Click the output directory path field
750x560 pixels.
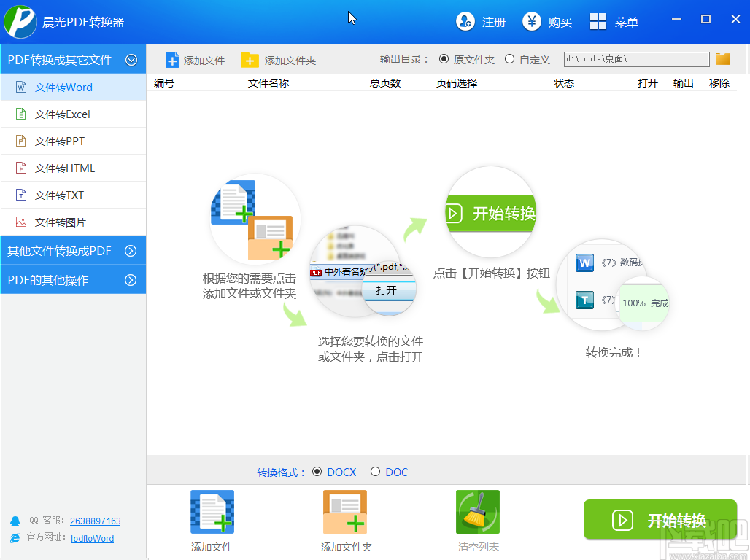(x=635, y=58)
